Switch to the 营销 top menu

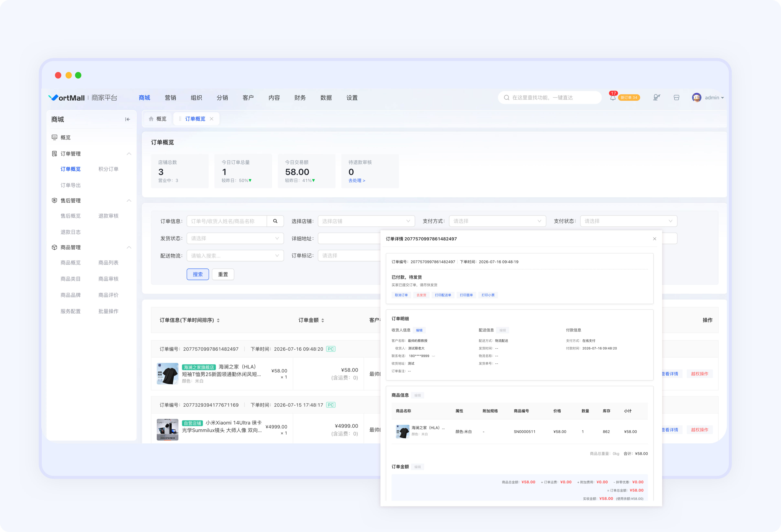click(170, 98)
